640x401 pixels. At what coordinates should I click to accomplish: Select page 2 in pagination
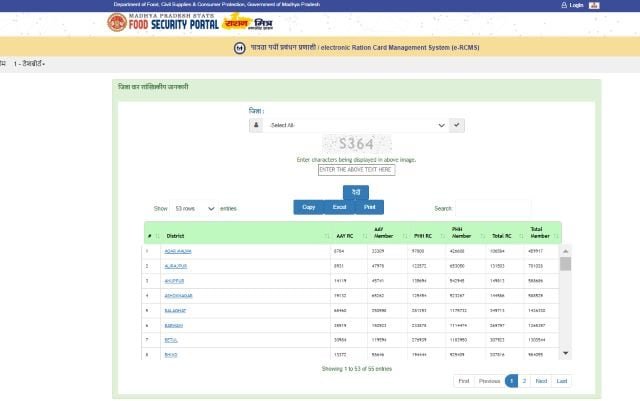524,381
